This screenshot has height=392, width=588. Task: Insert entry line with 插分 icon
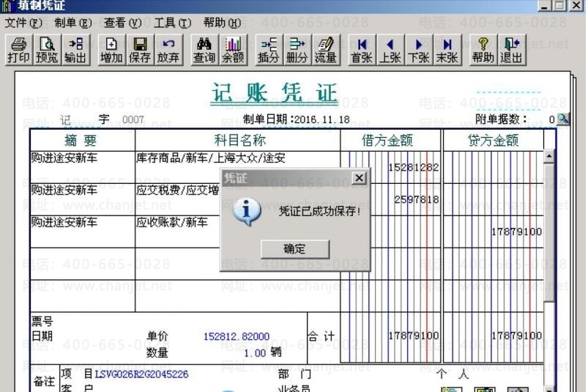pyautogui.click(x=269, y=50)
